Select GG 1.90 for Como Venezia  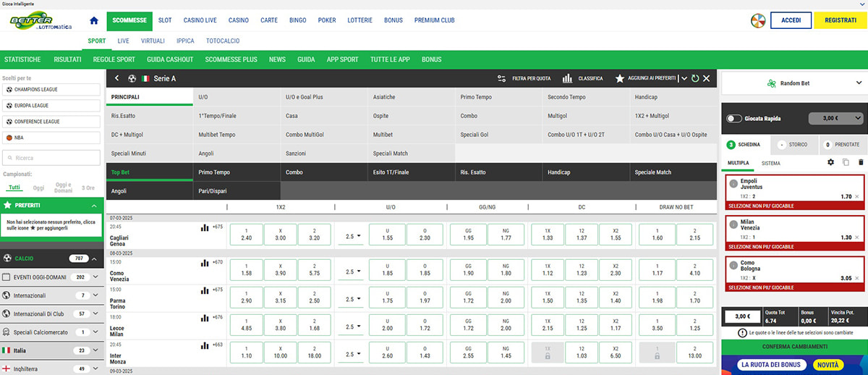[x=467, y=269]
